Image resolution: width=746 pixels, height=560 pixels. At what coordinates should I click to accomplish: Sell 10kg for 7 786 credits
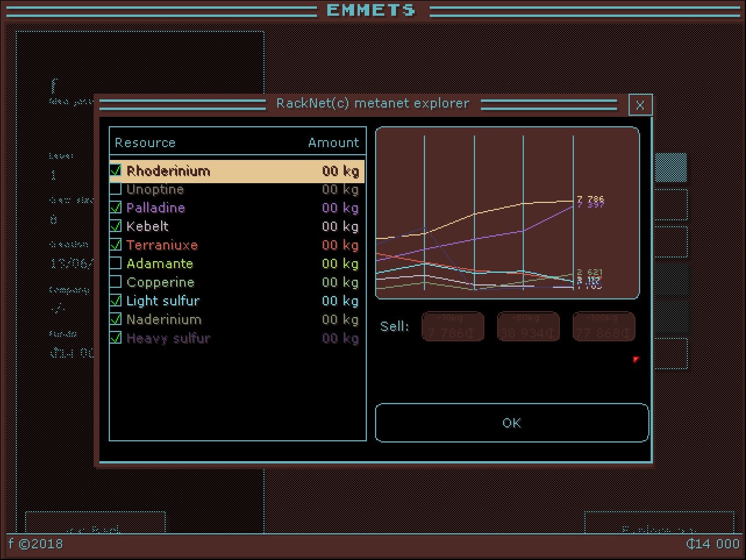452,327
